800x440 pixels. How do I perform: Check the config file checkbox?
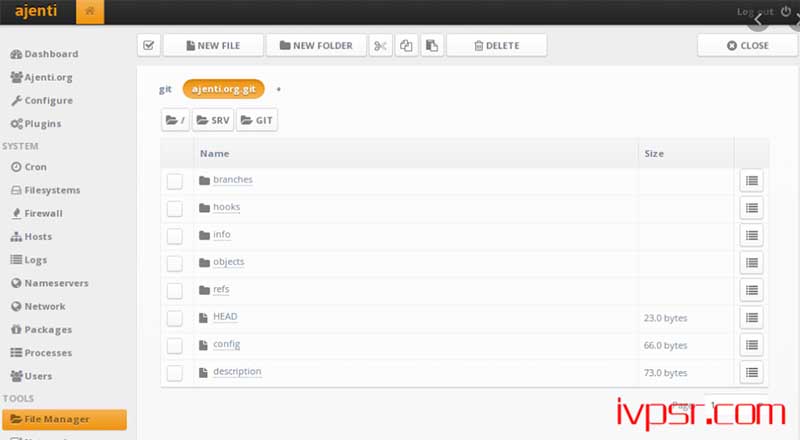174,346
